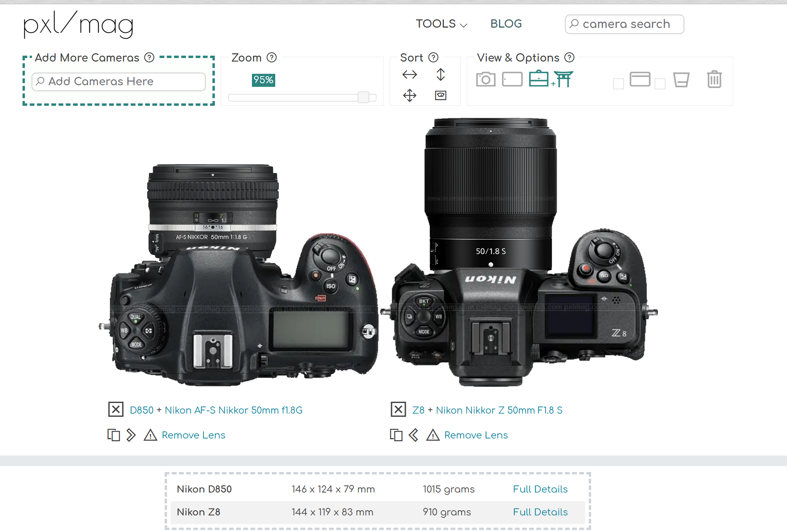Select the '1015 grams' weight cell
The image size is (787, 532).
pos(449,489)
